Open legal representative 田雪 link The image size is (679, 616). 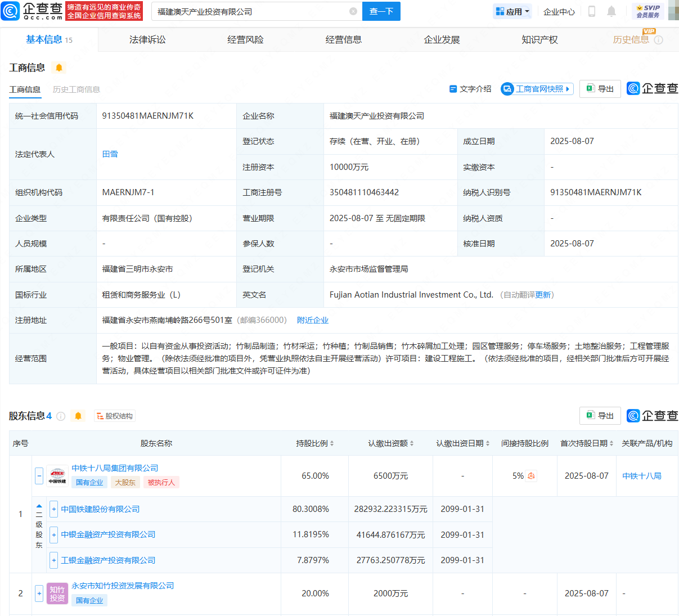[110, 154]
